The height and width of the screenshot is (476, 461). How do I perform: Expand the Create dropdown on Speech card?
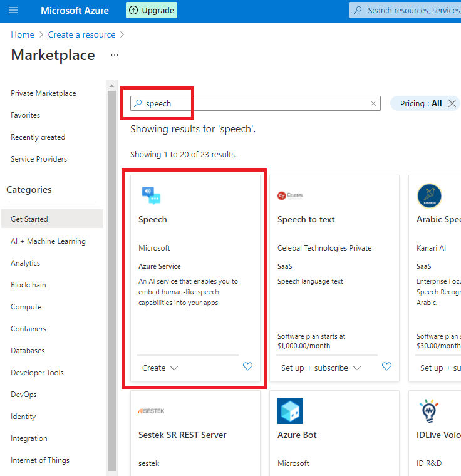160,368
